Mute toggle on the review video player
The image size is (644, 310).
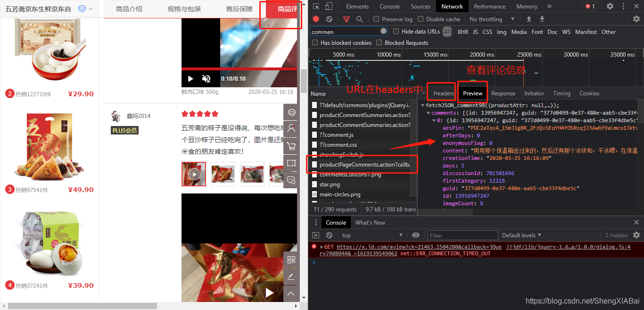coord(206,79)
